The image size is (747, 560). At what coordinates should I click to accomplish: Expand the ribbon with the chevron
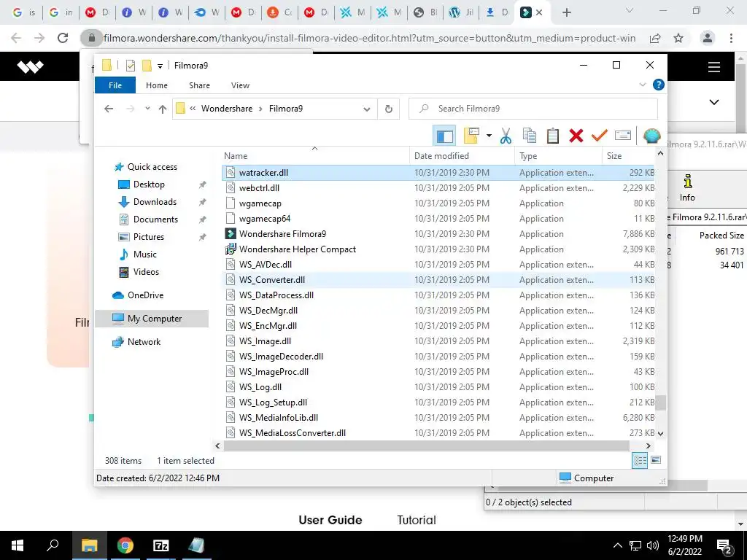tap(642, 85)
